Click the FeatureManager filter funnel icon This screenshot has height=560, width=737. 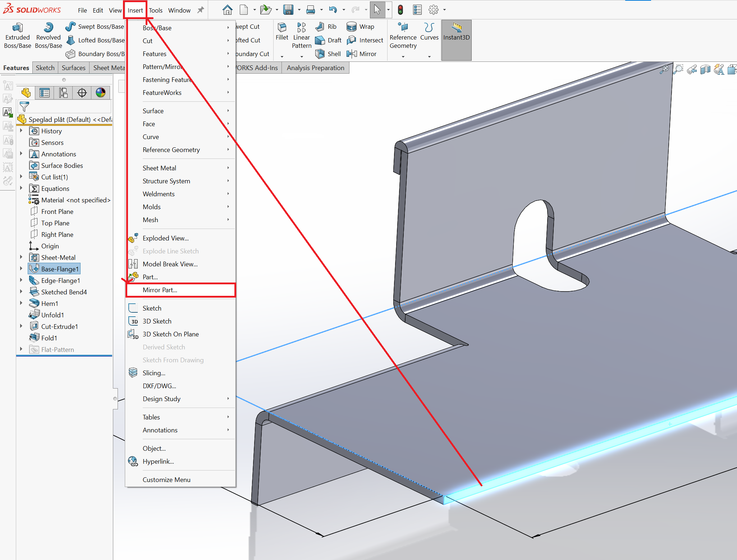24,107
